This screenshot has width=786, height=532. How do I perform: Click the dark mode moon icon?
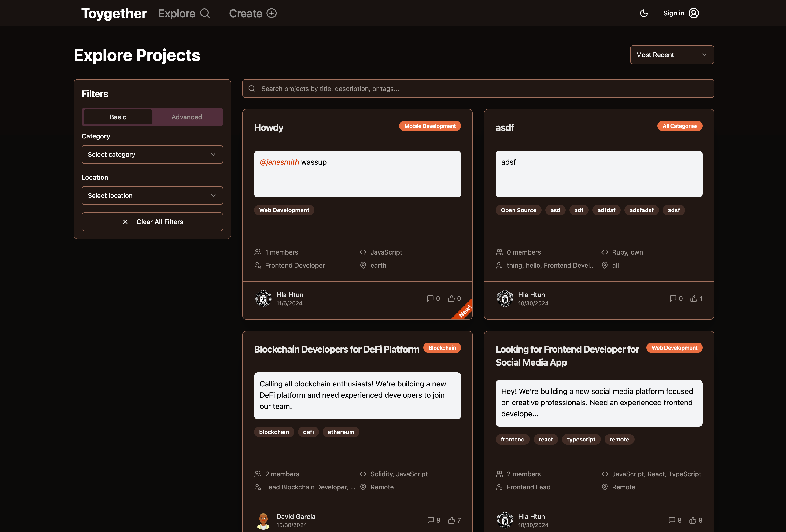point(645,13)
